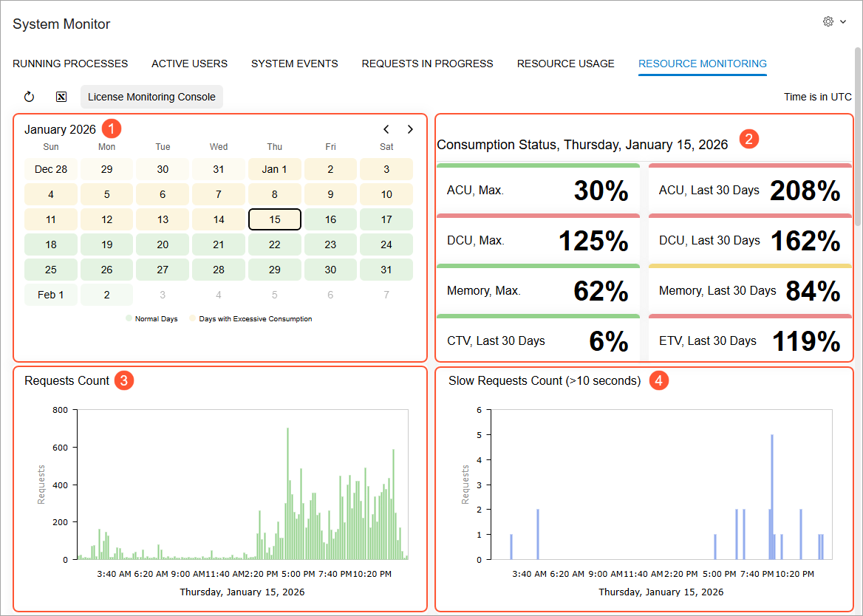Switch to Running Processes tab
863x616 pixels.
click(x=70, y=64)
